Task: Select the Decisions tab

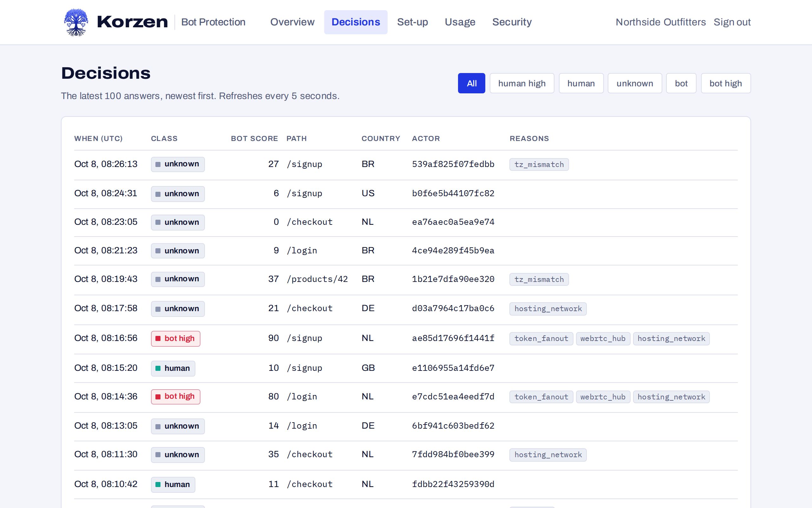Action: (356, 22)
